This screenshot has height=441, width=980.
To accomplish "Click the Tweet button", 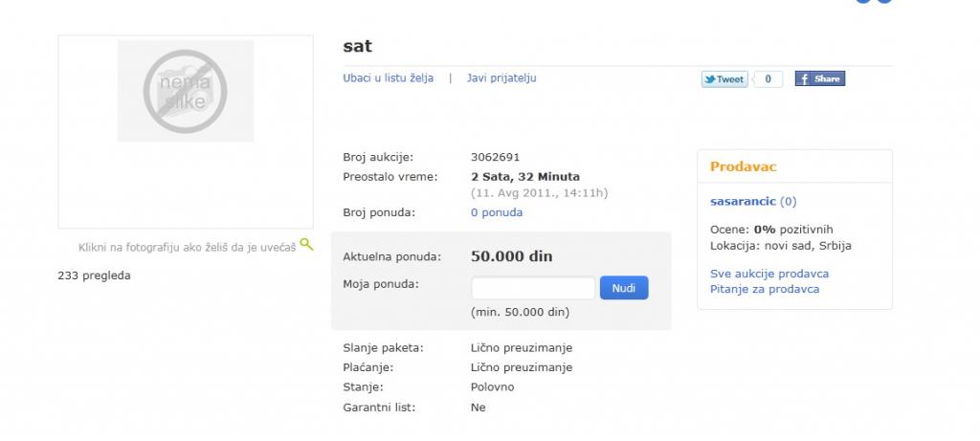I will [x=724, y=79].
